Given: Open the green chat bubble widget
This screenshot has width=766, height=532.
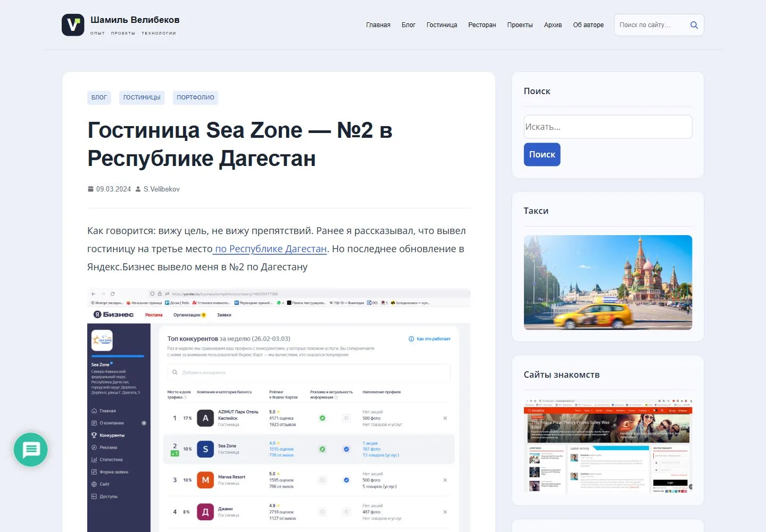Looking at the screenshot, I should (31, 450).
